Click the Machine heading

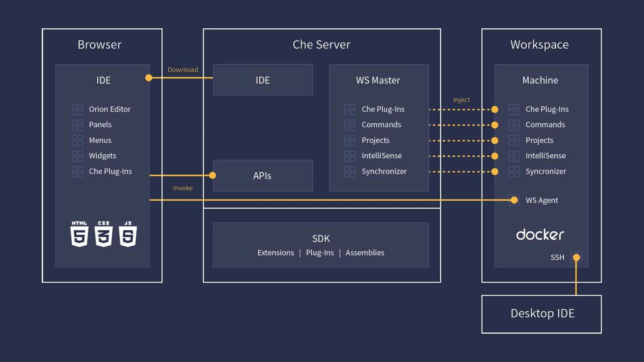(540, 80)
